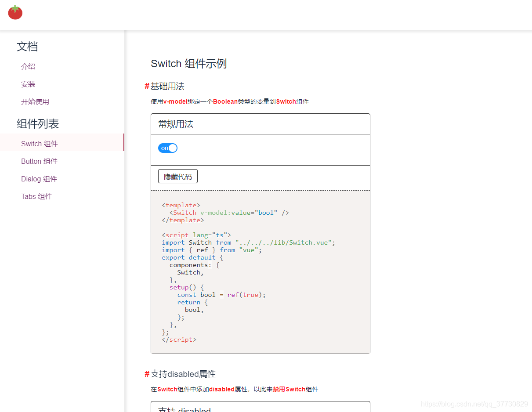Click the import { ref } from "vue" line
This screenshot has height=412, width=532.
(x=212, y=250)
